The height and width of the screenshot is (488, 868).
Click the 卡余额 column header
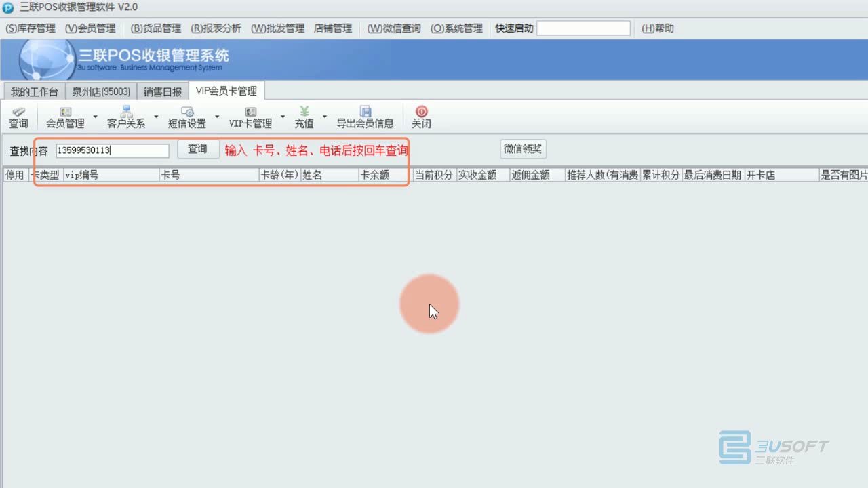click(x=386, y=175)
